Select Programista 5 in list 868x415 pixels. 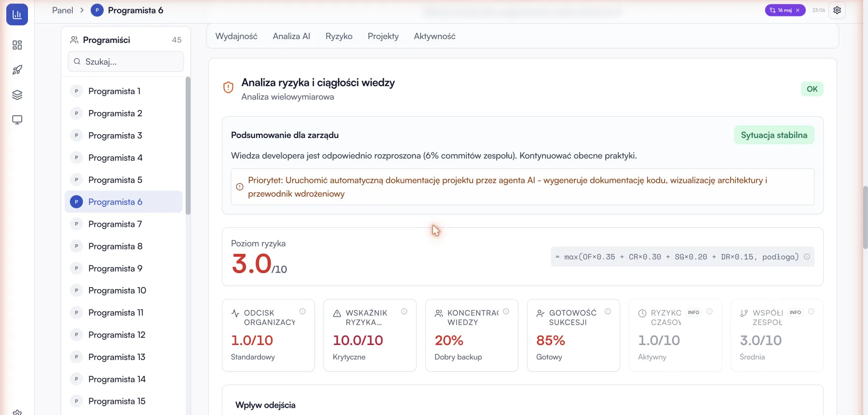coord(124,180)
